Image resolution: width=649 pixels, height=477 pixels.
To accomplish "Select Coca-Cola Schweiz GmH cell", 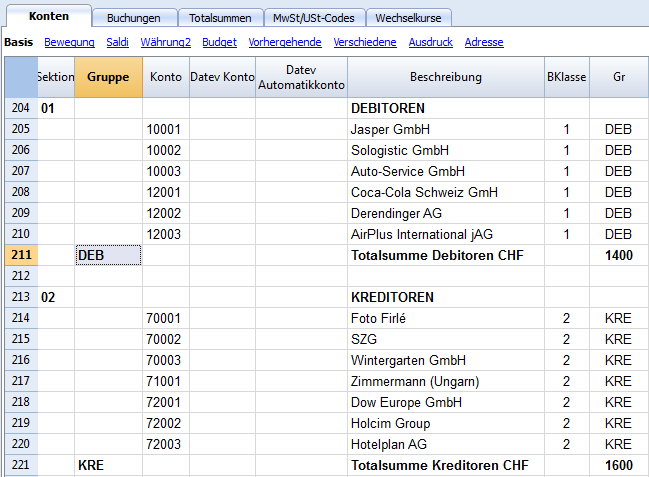I will (x=446, y=193).
